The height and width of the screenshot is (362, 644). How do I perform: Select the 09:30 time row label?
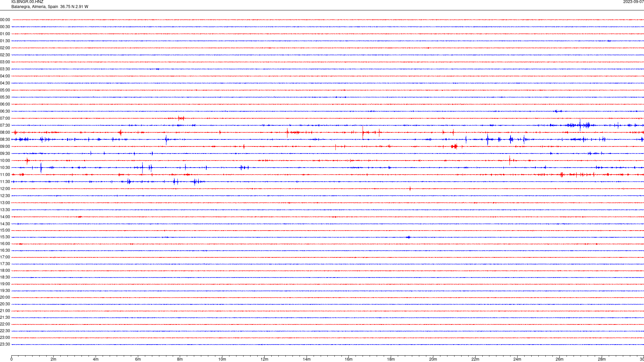tap(5, 154)
